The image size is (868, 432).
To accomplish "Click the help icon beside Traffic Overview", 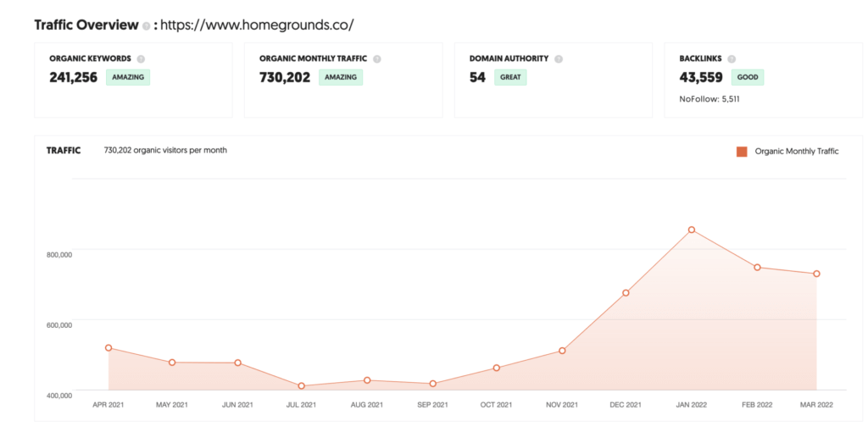I will (x=146, y=26).
